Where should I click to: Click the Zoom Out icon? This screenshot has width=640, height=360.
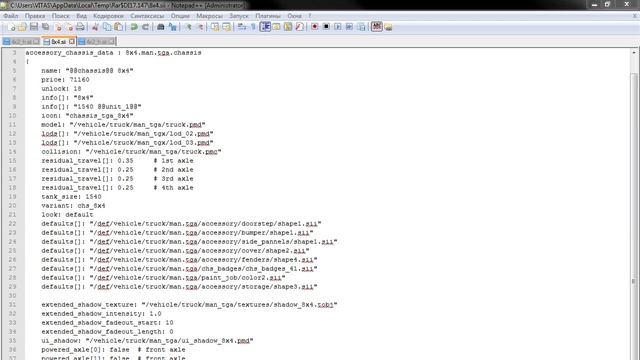(200, 27)
